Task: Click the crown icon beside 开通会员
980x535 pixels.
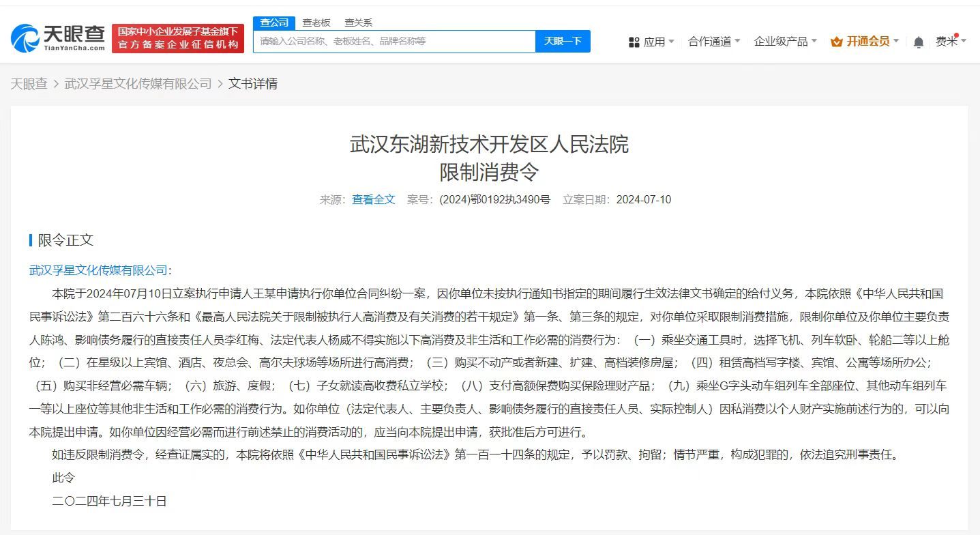Action: (836, 42)
